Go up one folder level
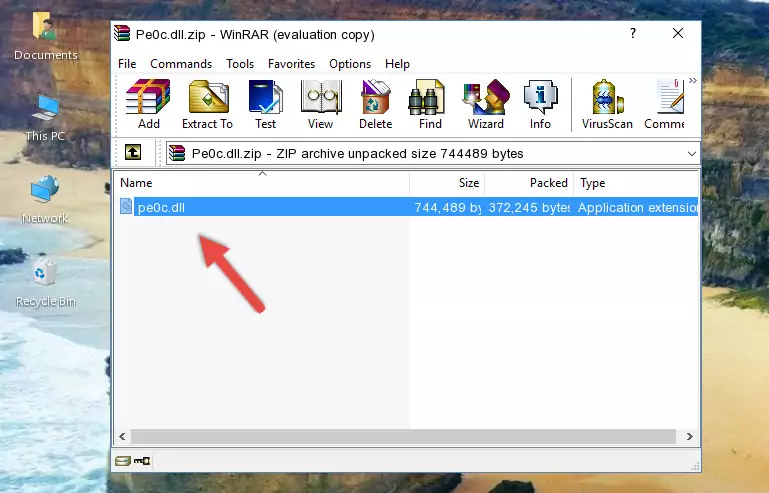Viewport: 769px width, 493px height. coord(133,153)
